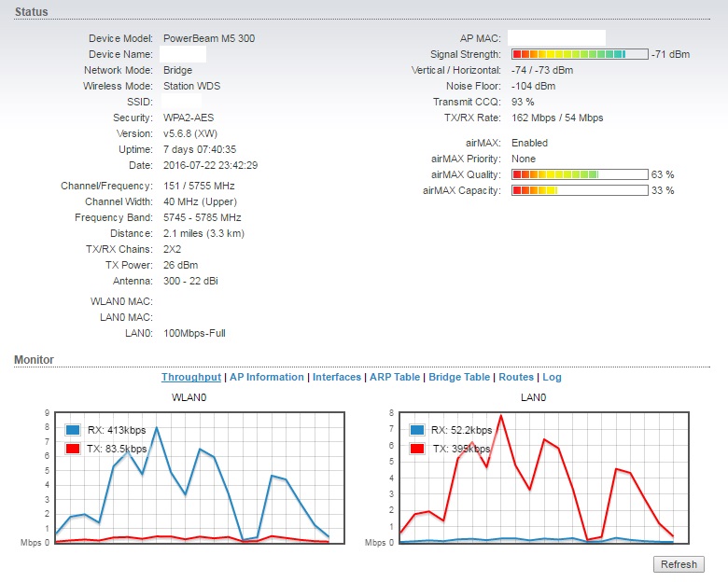Click the Frequency Band value 5745 - 5785 MHz
The width and height of the screenshot is (728, 582).
[x=202, y=217]
